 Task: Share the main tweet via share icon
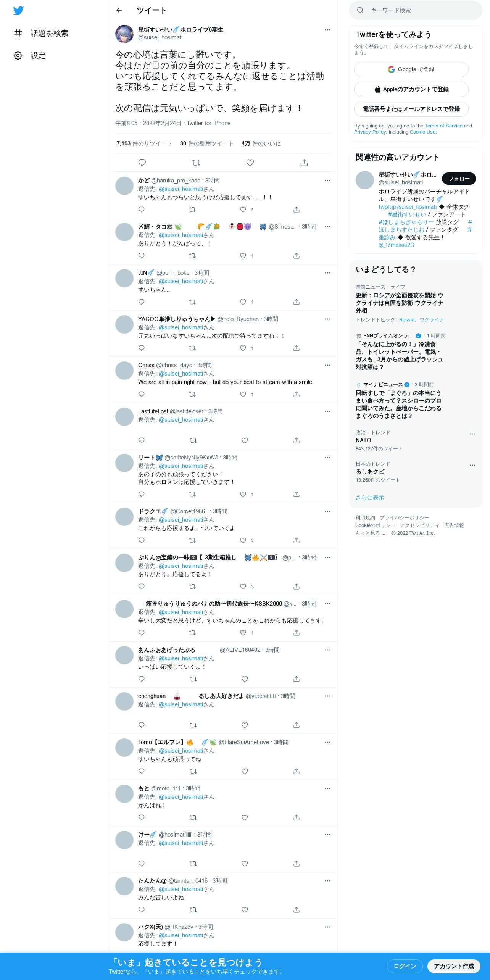click(x=304, y=163)
